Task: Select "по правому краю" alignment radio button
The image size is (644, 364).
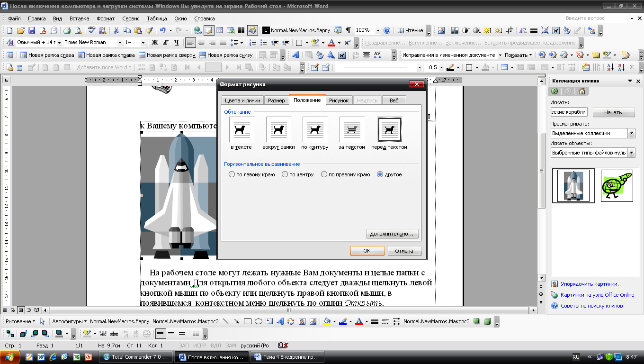Action: coord(324,174)
